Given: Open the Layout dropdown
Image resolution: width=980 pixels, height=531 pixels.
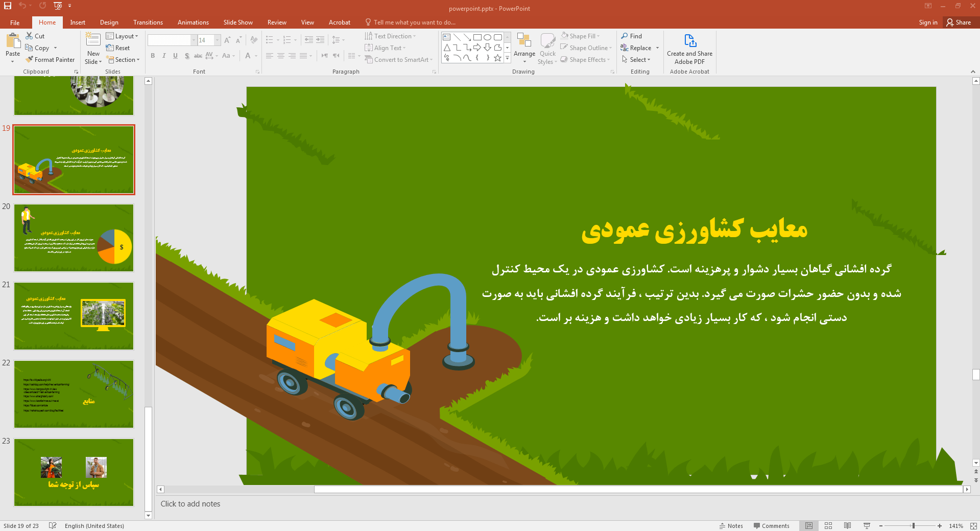Looking at the screenshot, I should click(122, 36).
